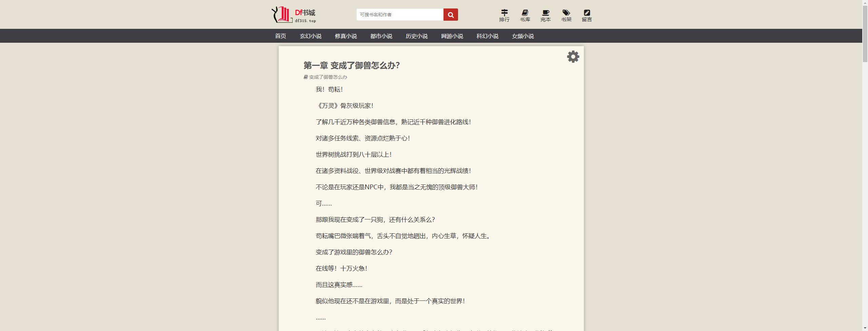Open reading settings gear icon
The width and height of the screenshot is (868, 331).
point(573,57)
